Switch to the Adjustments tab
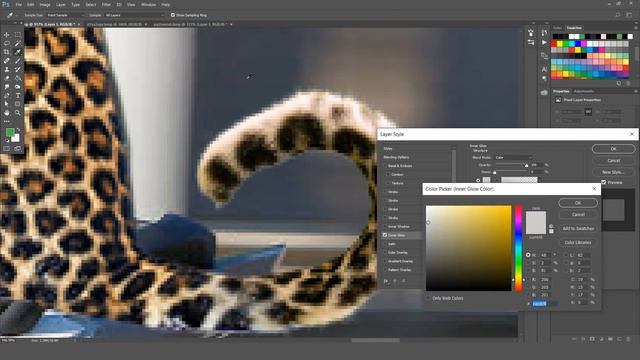 [x=584, y=91]
